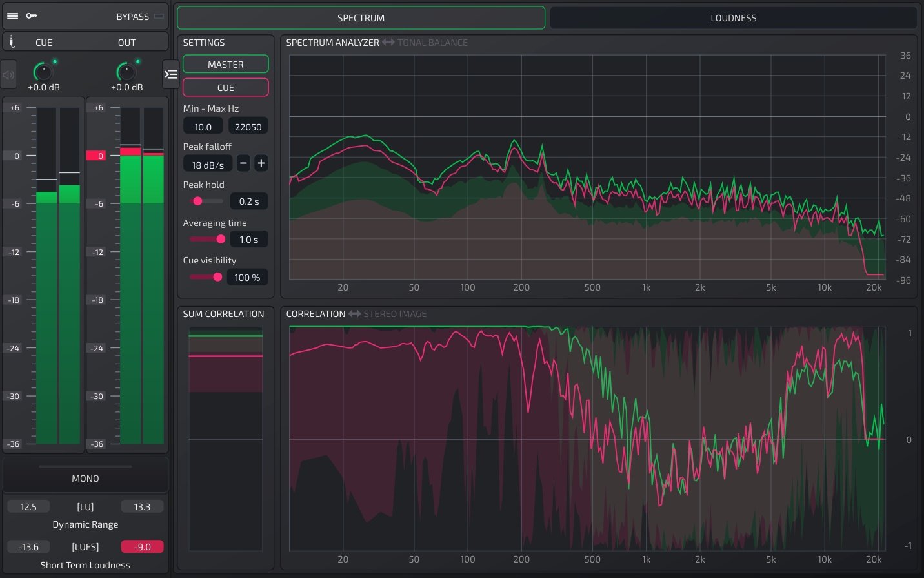Click the SETTINGS panel header
This screenshot has height=578, width=924.
click(x=204, y=43)
